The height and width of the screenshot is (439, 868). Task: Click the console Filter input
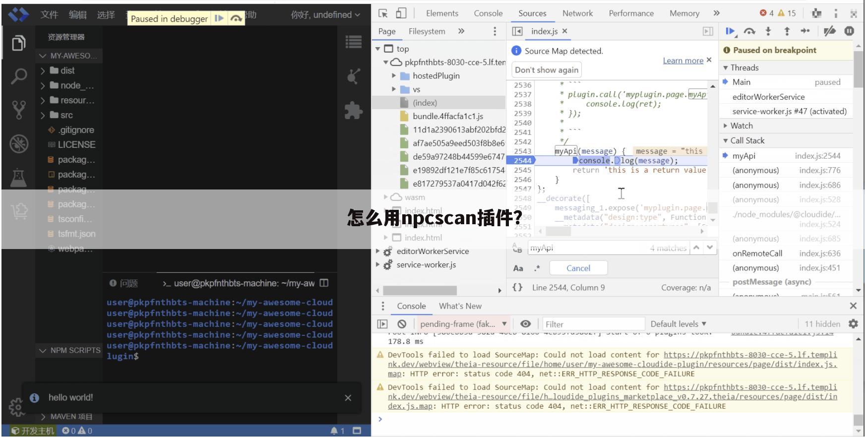[x=593, y=324]
